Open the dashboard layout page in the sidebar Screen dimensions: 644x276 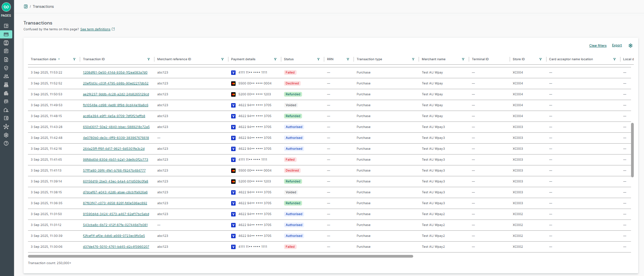tap(6, 26)
